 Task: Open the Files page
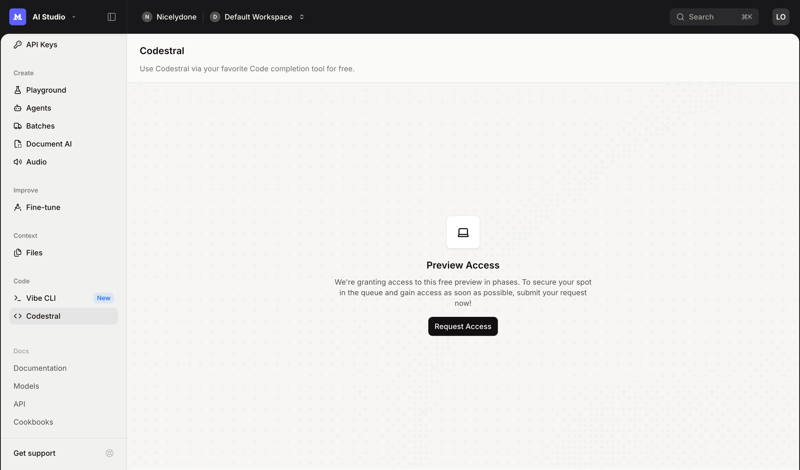[34, 253]
